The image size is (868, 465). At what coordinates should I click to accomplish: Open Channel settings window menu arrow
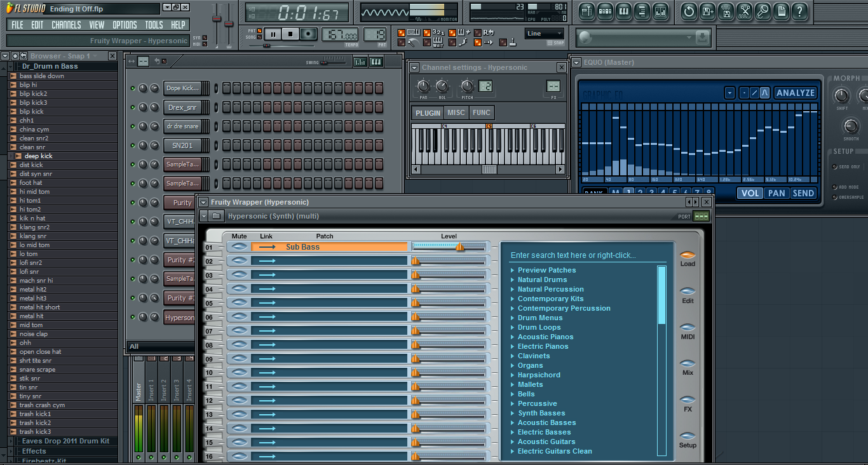414,67
